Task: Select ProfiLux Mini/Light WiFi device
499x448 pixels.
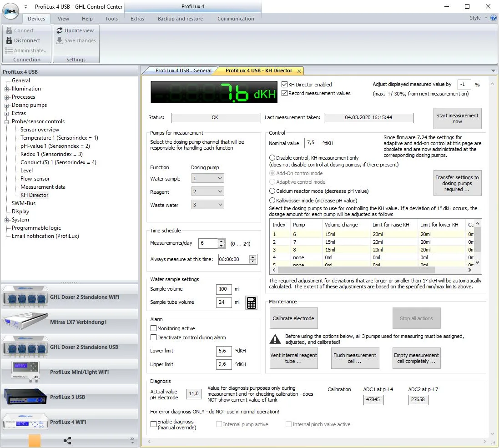Action: click(x=70, y=372)
